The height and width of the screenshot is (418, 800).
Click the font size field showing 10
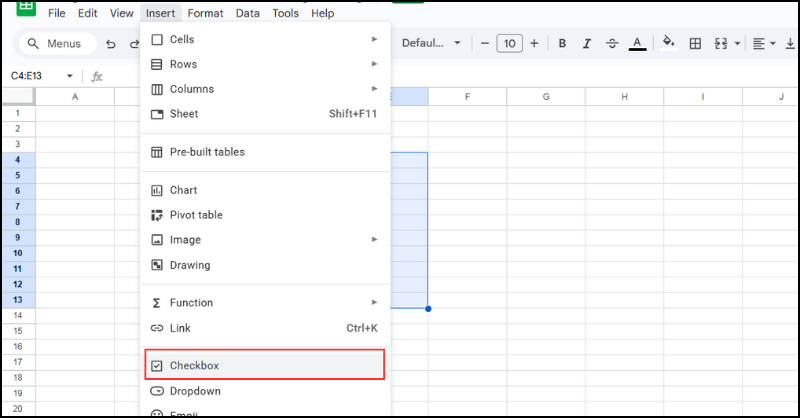click(510, 43)
